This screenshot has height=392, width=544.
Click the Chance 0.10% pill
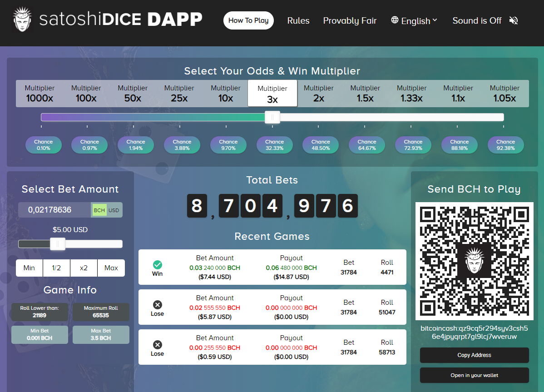(x=44, y=145)
